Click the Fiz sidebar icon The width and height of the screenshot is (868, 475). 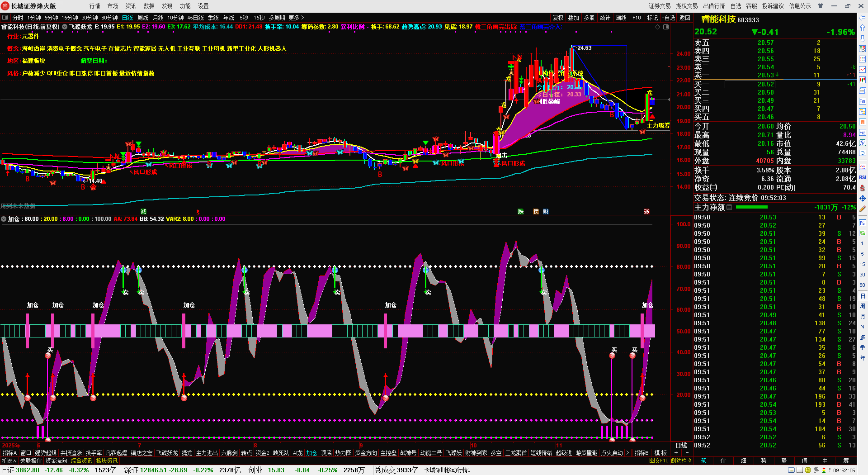[x=863, y=133]
